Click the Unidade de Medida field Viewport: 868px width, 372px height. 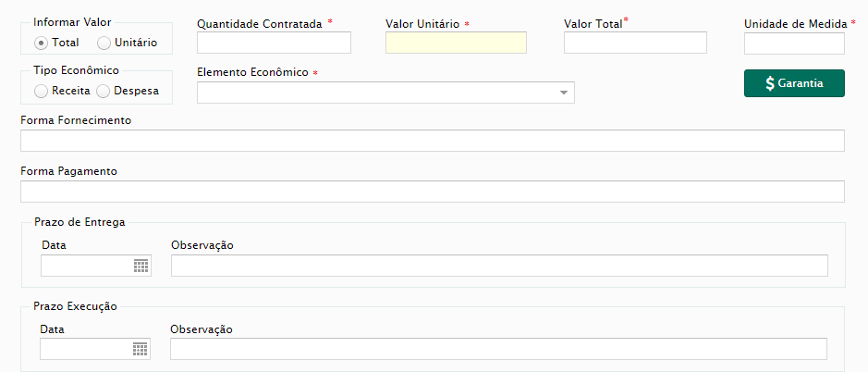(794, 43)
